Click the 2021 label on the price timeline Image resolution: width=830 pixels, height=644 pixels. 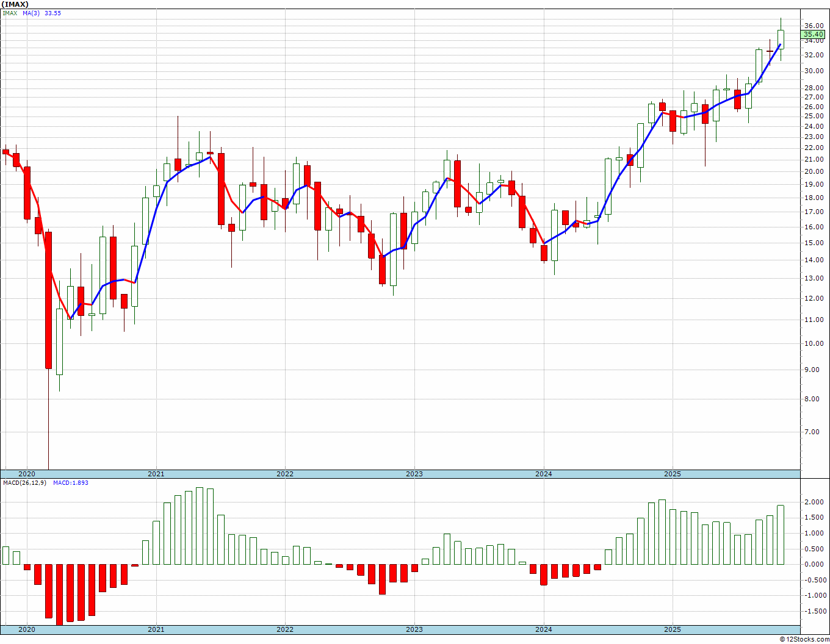pos(156,474)
